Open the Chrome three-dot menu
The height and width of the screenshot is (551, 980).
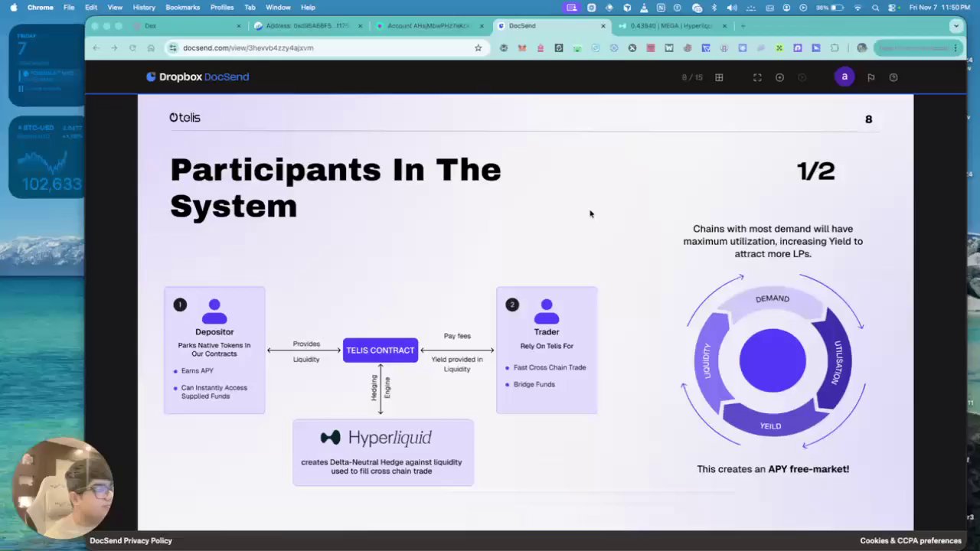tap(955, 47)
